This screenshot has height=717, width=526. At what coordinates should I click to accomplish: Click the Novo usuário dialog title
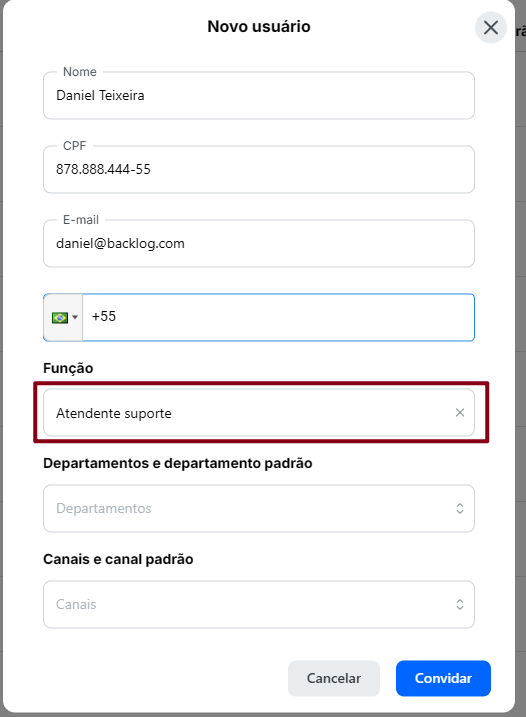(259, 27)
